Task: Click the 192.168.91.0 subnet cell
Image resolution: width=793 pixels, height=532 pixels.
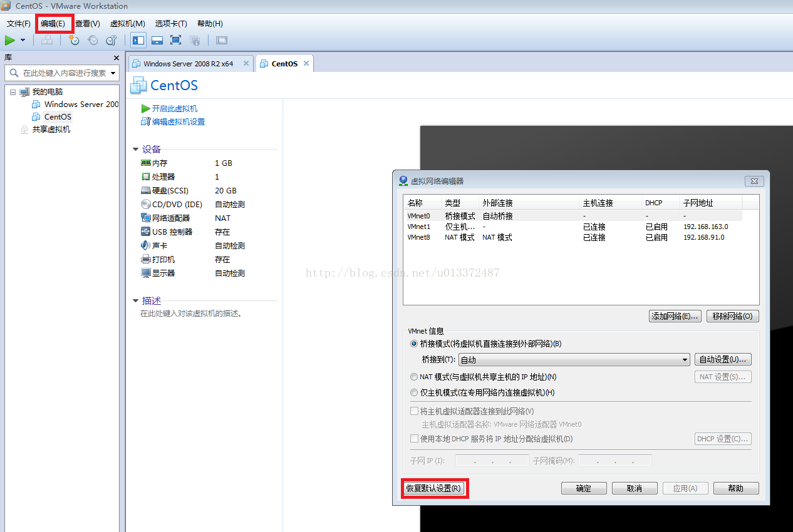Action: (x=704, y=237)
